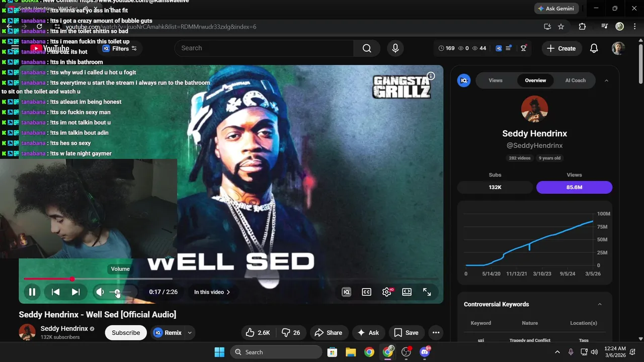This screenshot has width=644, height=362.
Task: Toggle theater mode in the player
Action: (x=407, y=292)
